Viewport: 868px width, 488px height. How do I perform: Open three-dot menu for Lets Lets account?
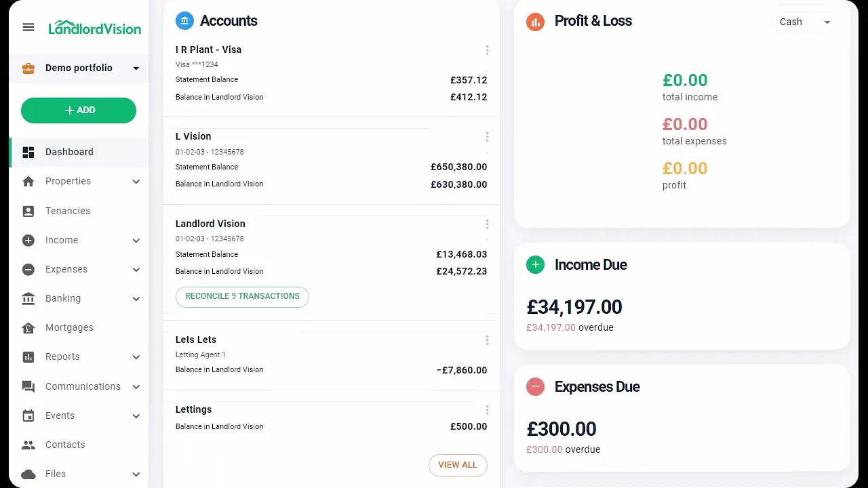(487, 340)
